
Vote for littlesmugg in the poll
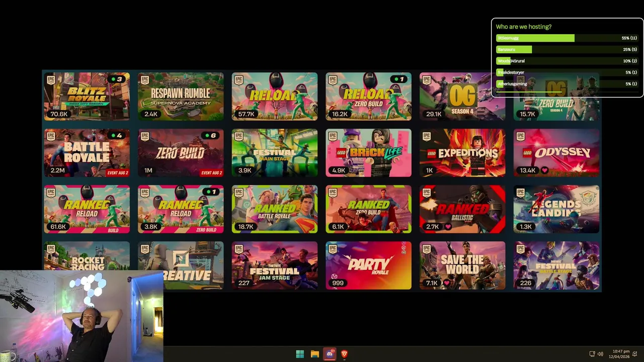[x=567, y=38]
